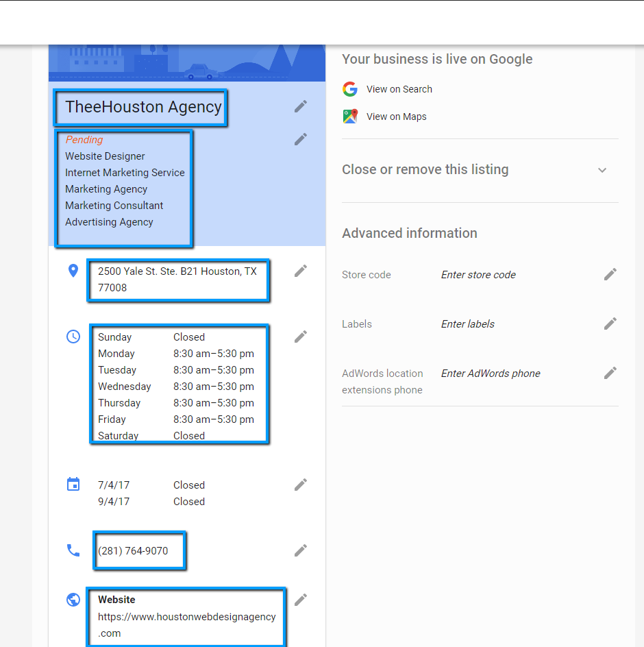644x647 pixels.
Task: Edit Store code with the pencil icon
Action: click(610, 274)
